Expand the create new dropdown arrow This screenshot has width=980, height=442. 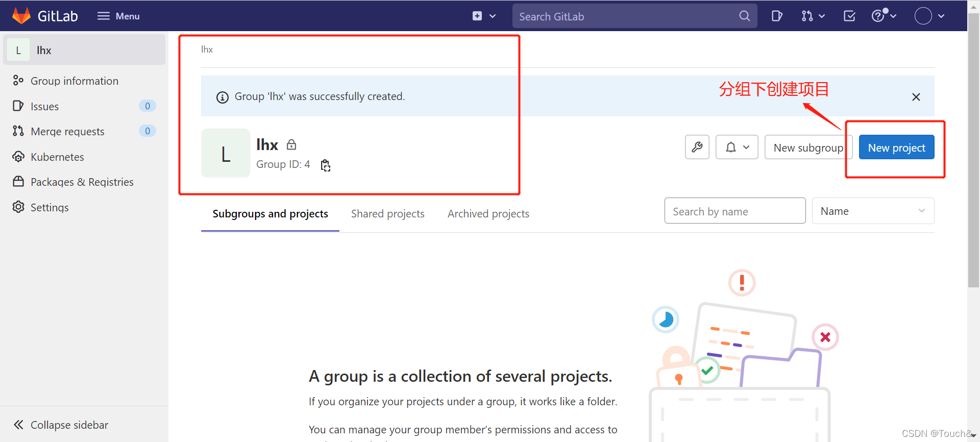(493, 16)
